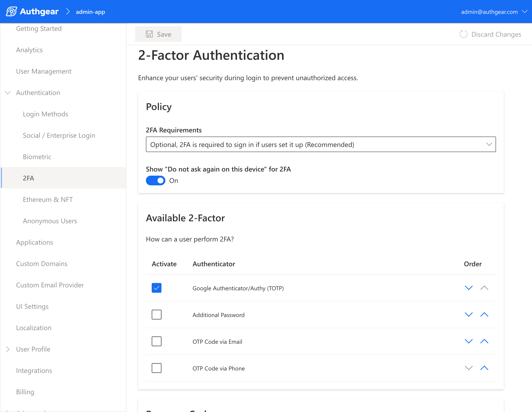Screen dimensions: 532x412
Task: Move Google Authenticator/Authy up in order
Action: pyautogui.click(x=484, y=288)
